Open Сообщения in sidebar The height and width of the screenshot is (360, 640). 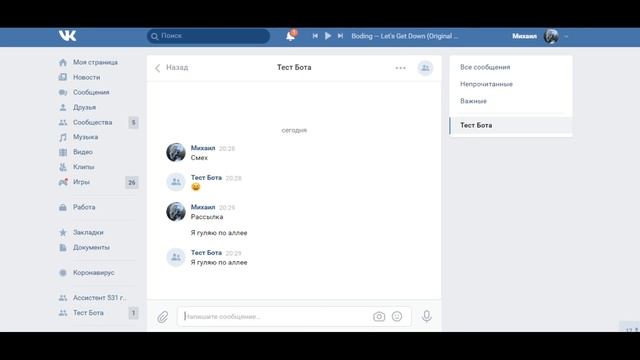(x=91, y=92)
